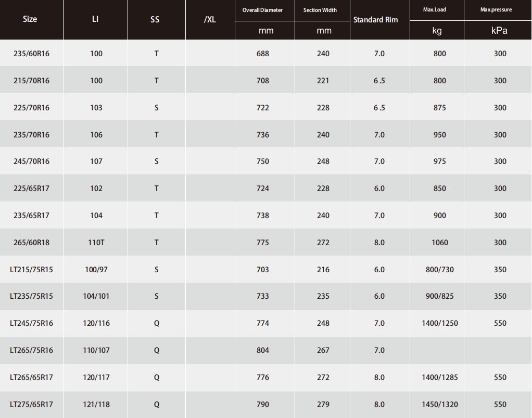Click the 804 overall diameter value
The width and height of the screenshot is (532, 418).
(263, 350)
